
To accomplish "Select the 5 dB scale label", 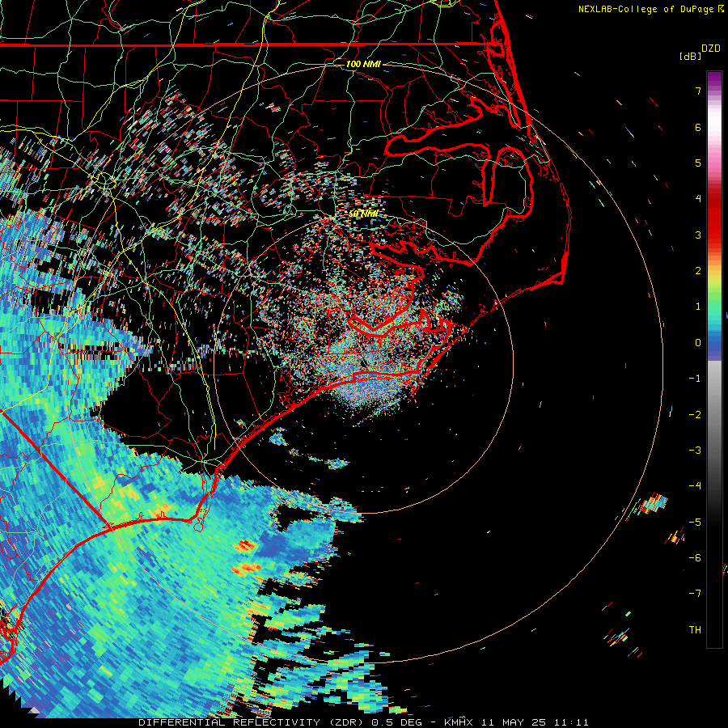I will coord(698,163).
